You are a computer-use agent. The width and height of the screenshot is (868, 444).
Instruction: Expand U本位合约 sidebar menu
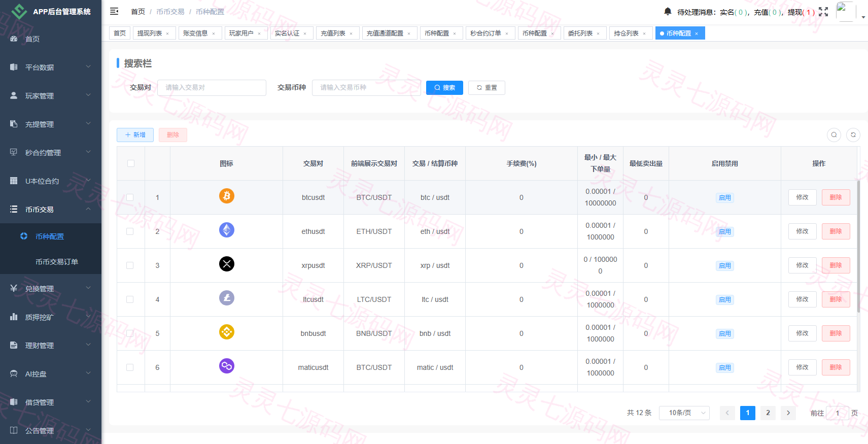tap(51, 181)
